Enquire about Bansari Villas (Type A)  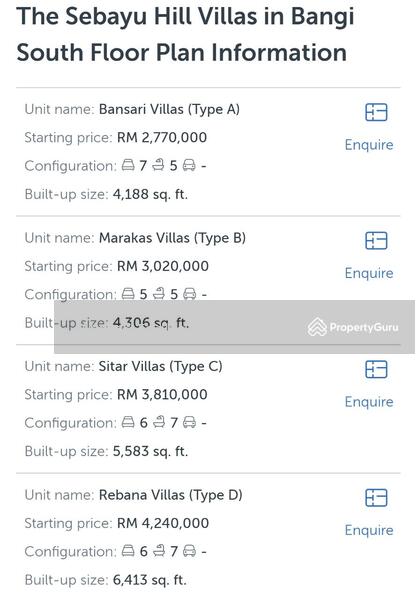369,145
